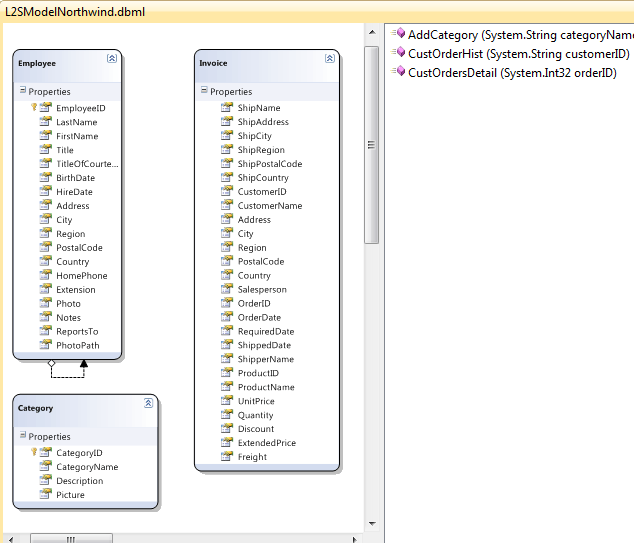634x543 pixels.
Task: Select the ProductName property in Invoice
Action: [x=266, y=387]
